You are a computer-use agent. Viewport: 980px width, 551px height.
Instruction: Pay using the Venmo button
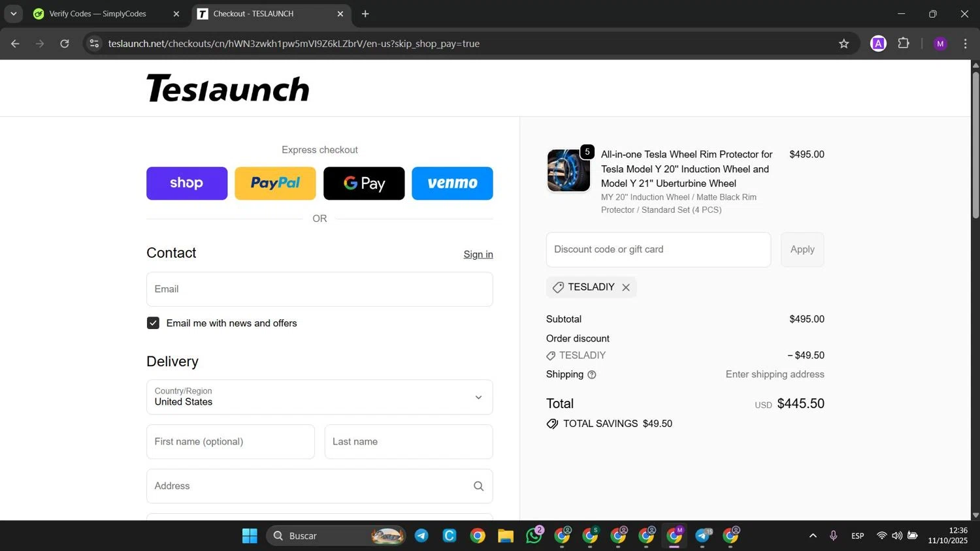tap(452, 183)
